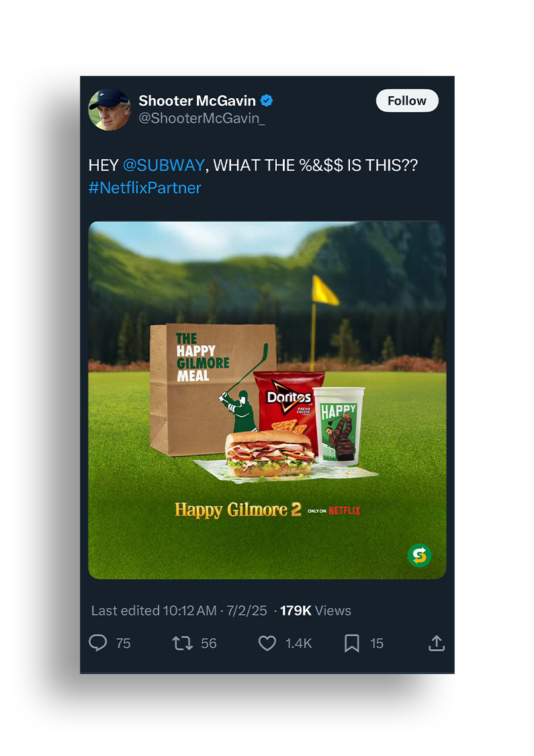Click the reply speech bubble icon
534x756 pixels.
pyautogui.click(x=98, y=642)
